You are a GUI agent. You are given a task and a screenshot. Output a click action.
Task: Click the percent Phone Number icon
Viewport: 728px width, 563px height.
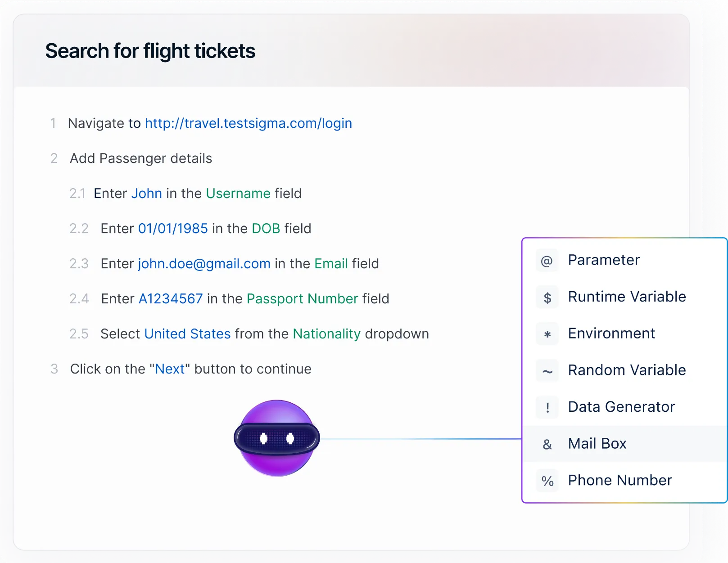click(x=547, y=481)
